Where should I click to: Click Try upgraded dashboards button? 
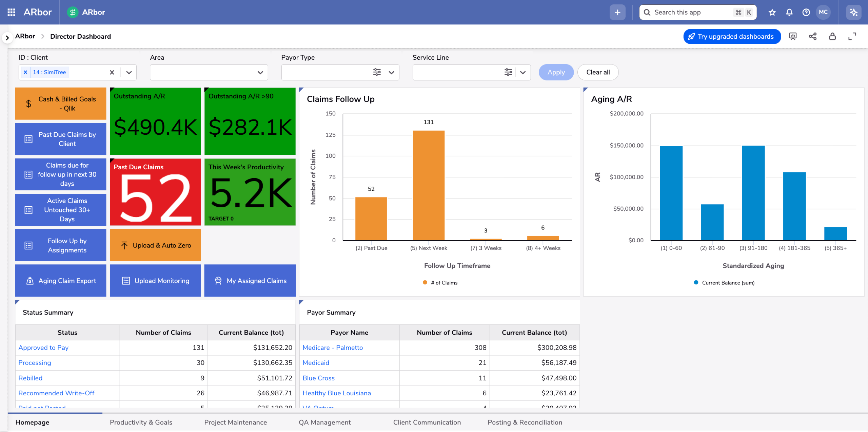coord(732,36)
